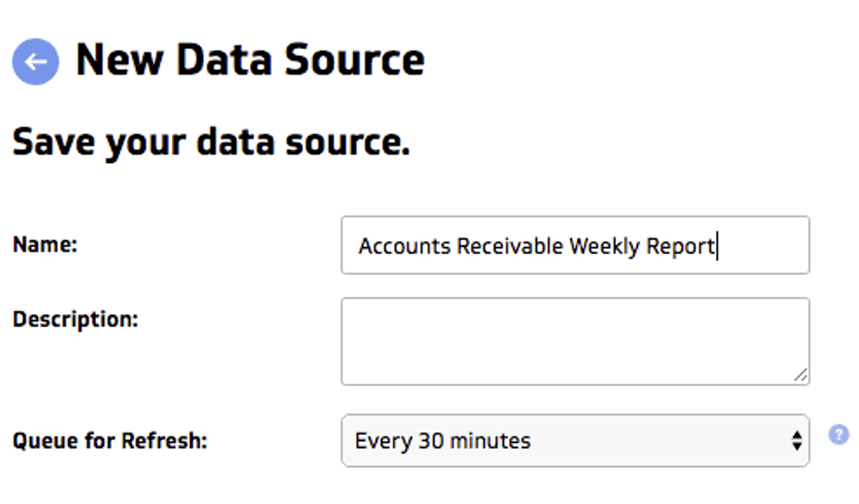Click the Name label
Image resolution: width=859 pixels, height=504 pixels.
[x=45, y=244]
